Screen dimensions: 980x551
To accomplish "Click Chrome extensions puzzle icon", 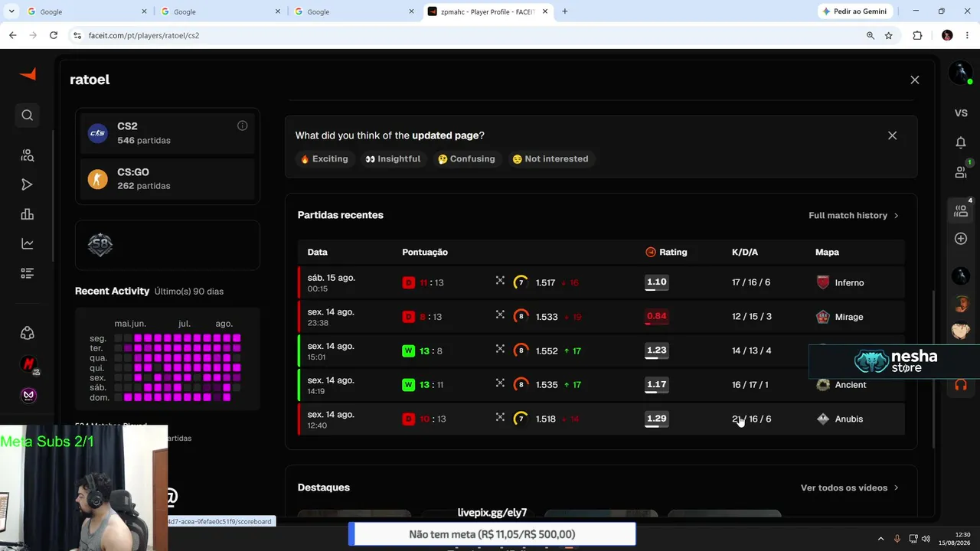I will (917, 35).
